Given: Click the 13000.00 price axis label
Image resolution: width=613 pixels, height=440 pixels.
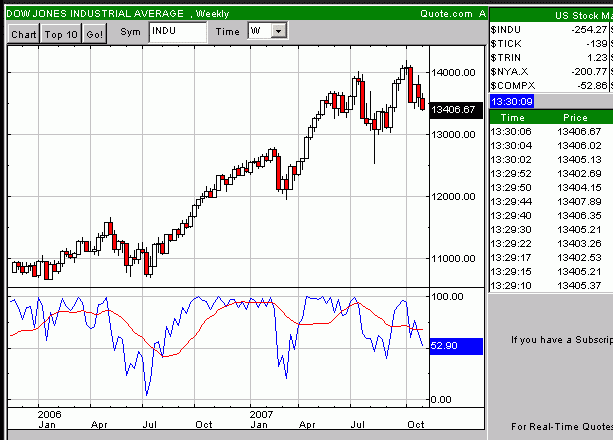Looking at the screenshot, I should tap(453, 135).
